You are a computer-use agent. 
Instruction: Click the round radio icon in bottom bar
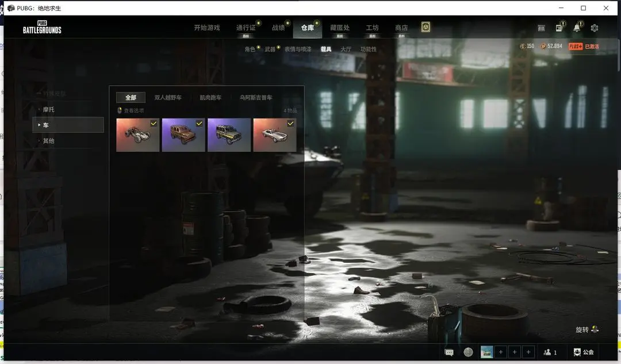coord(468,352)
